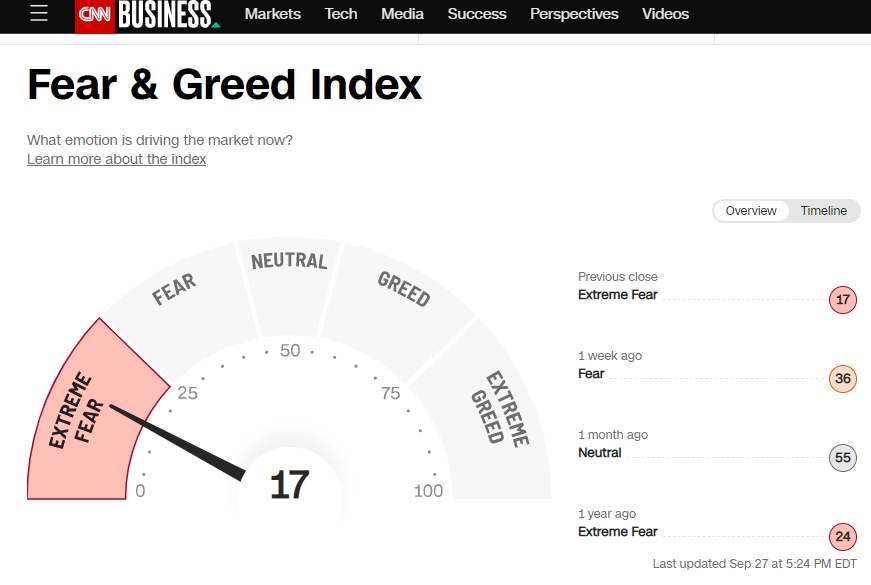Click the CNN red logo
871x585 pixels.
[95, 14]
